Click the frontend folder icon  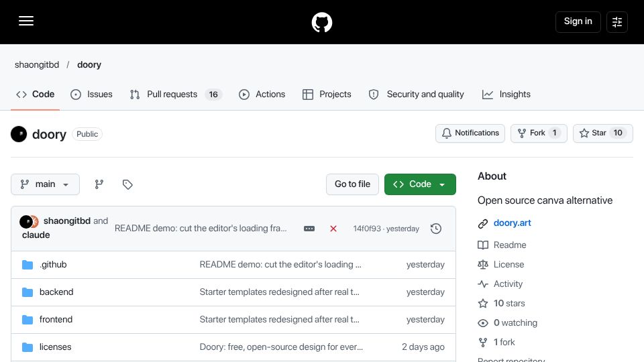(x=28, y=320)
